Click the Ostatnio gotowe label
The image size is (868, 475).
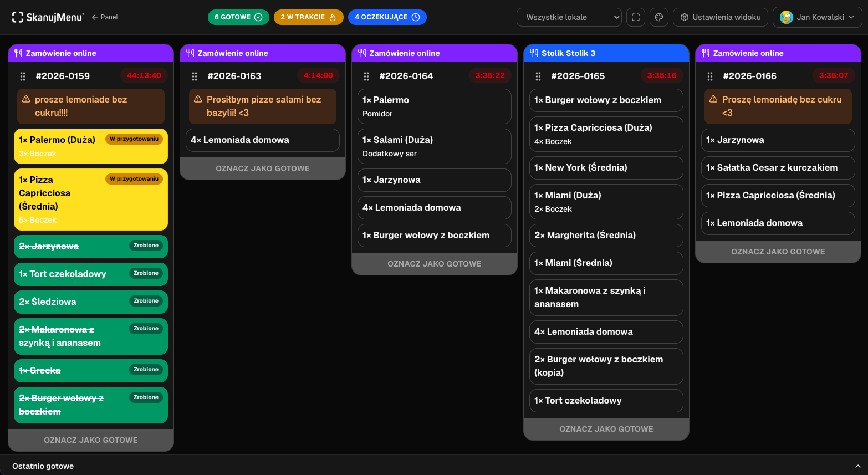pos(43,466)
